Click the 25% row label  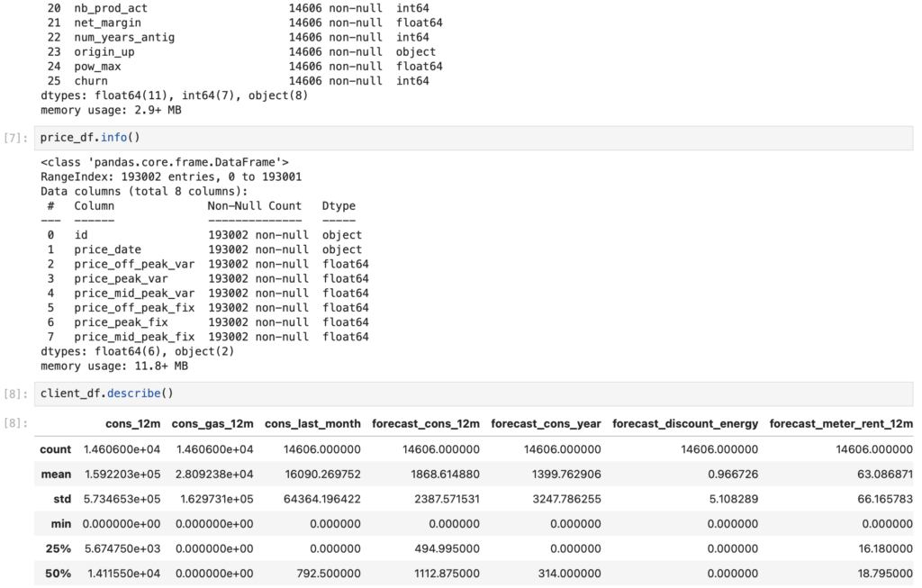[x=59, y=548]
